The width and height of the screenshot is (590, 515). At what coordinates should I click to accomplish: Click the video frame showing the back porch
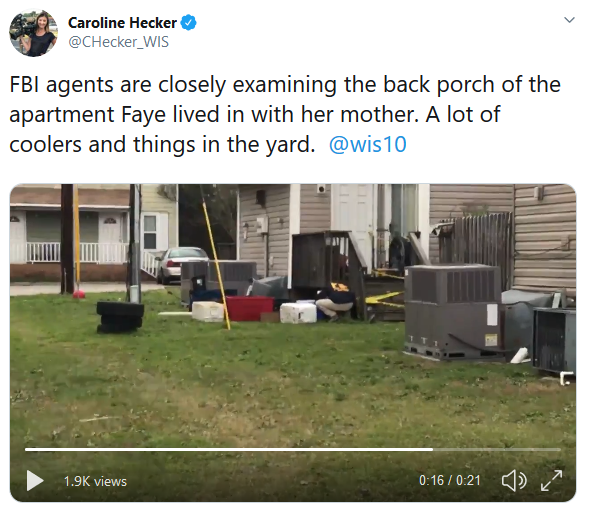click(x=293, y=342)
